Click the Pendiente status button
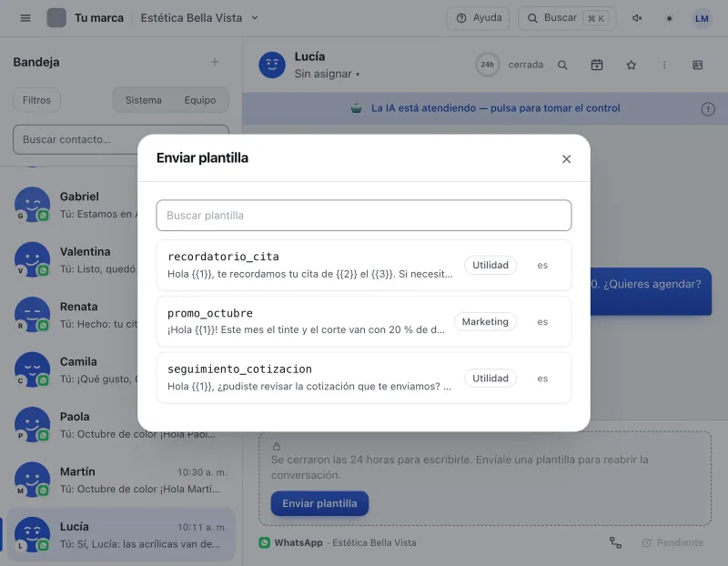Image resolution: width=728 pixels, height=566 pixels. coord(672,542)
